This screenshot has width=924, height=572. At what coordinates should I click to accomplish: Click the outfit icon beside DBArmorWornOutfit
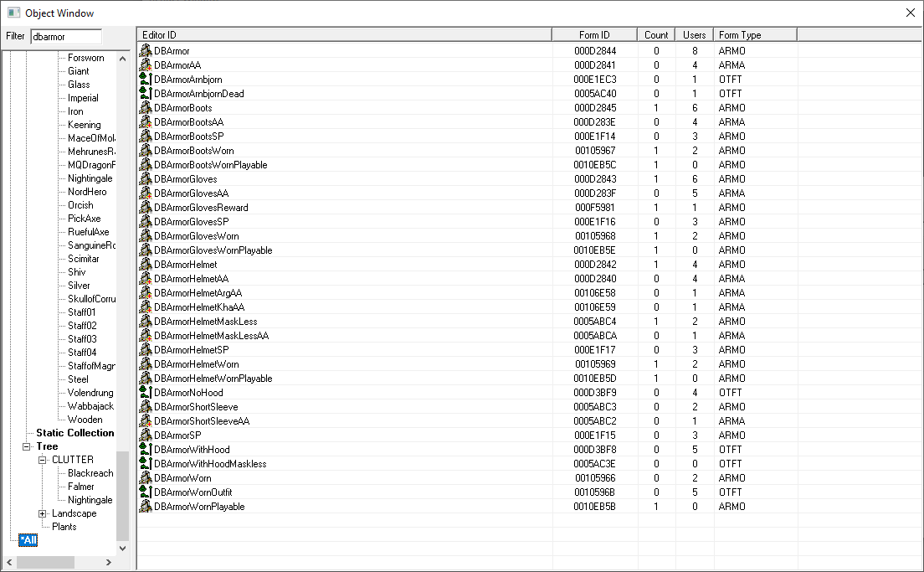coord(146,492)
